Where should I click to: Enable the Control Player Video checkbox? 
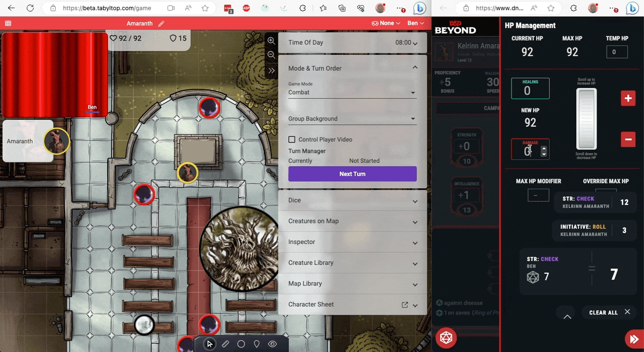[292, 139]
